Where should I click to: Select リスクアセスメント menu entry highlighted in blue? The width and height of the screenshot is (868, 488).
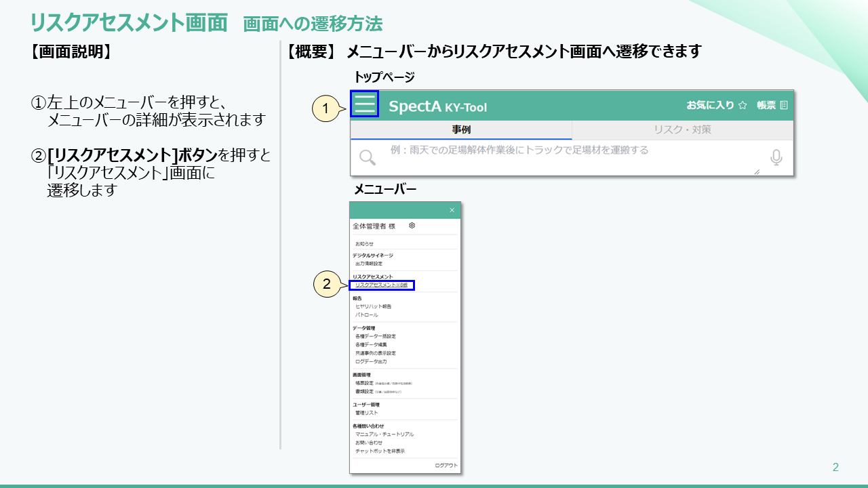click(x=381, y=285)
